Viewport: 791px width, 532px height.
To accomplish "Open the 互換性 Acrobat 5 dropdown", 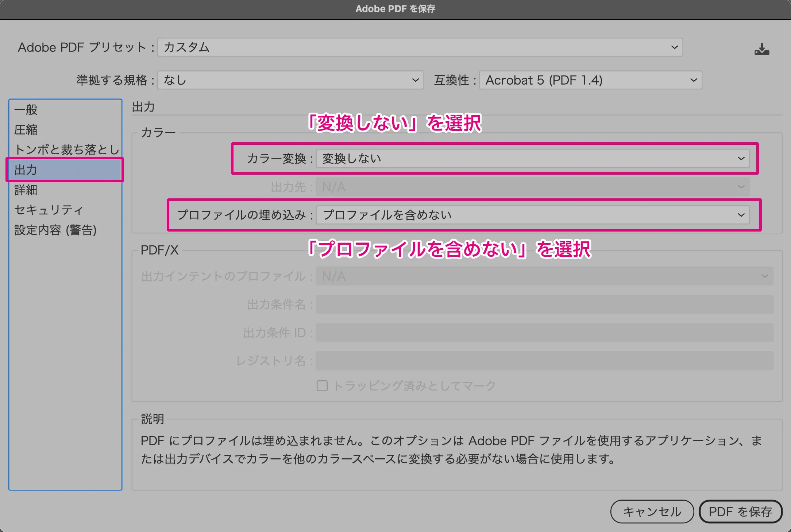I will coord(590,80).
